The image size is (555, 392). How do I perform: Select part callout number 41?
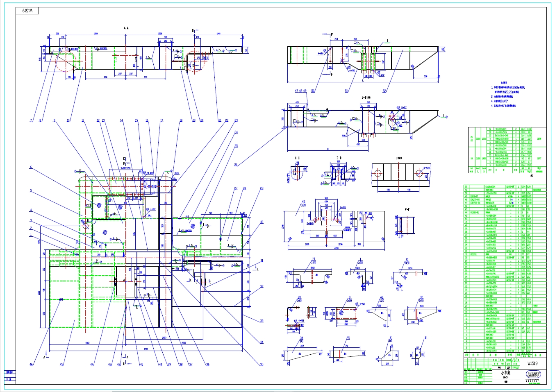click(x=141, y=364)
